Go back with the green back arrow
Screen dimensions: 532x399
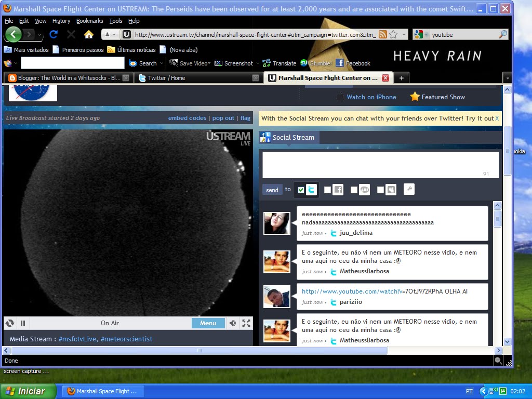pos(13,34)
